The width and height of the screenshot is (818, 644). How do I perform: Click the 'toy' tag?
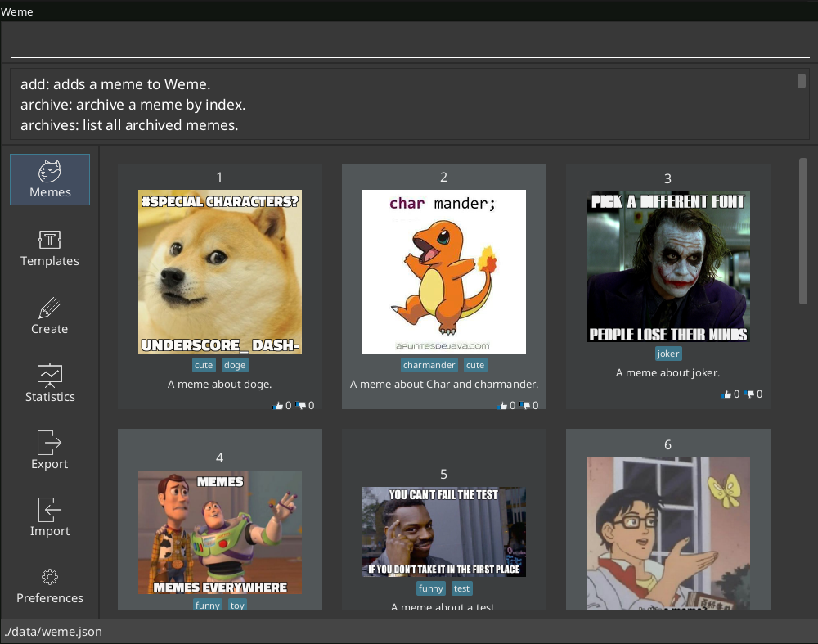coord(237,605)
